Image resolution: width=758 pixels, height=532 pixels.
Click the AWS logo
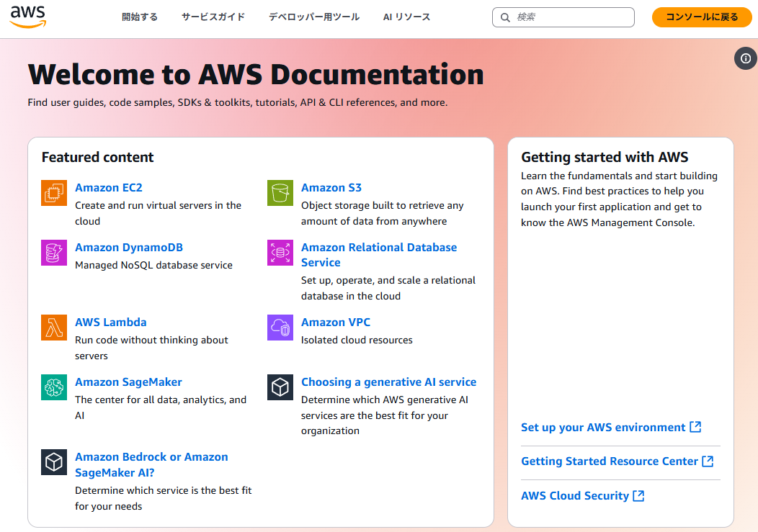[28, 17]
